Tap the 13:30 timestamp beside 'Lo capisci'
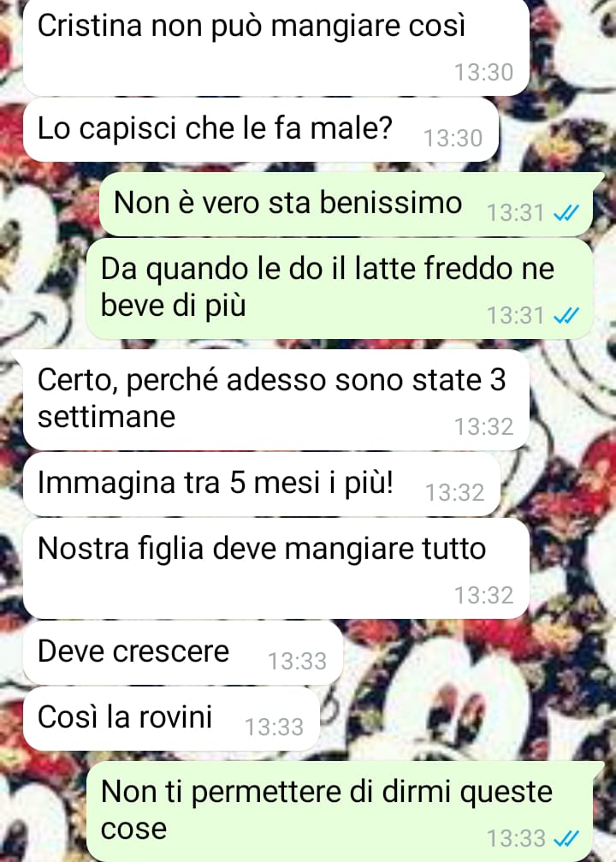This screenshot has width=616, height=862. point(453,138)
